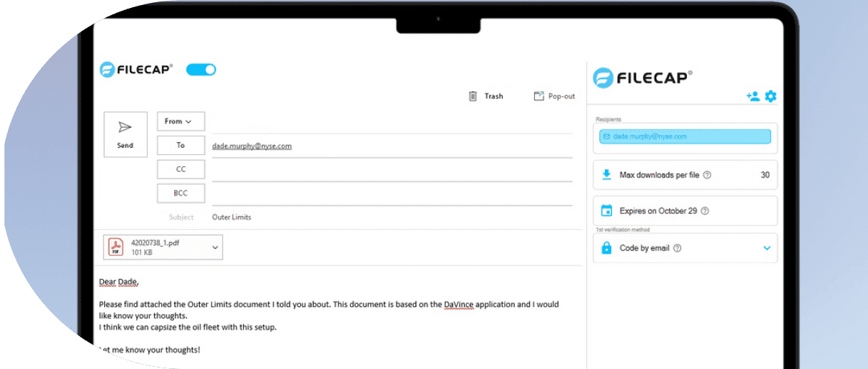Click the BCC address field
868x369 pixels.
392,194
